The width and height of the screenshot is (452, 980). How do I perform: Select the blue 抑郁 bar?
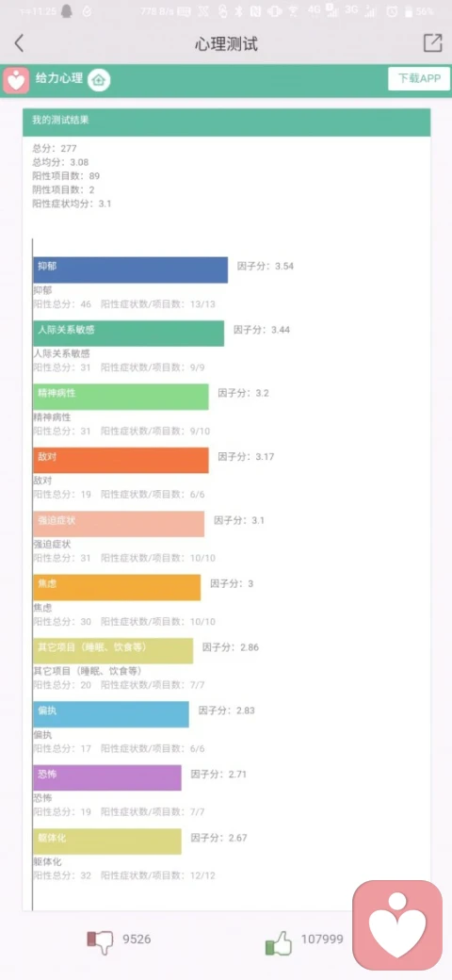(x=131, y=269)
